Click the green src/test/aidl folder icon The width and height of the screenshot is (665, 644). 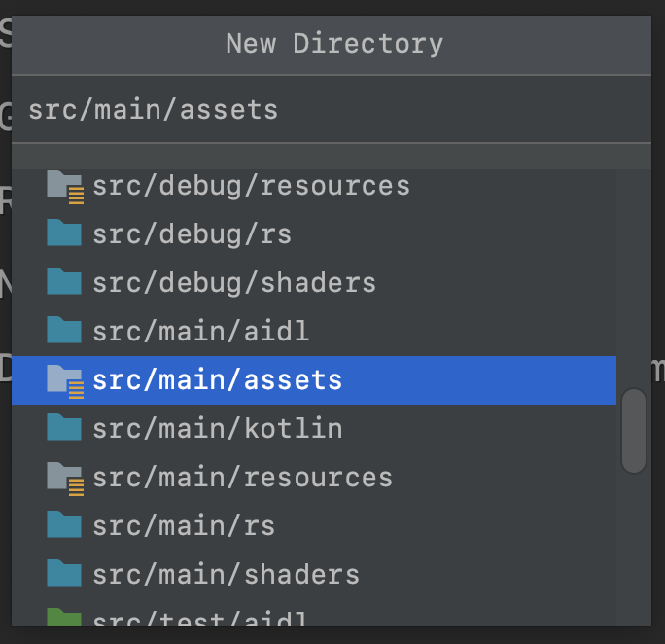pyautogui.click(x=64, y=618)
